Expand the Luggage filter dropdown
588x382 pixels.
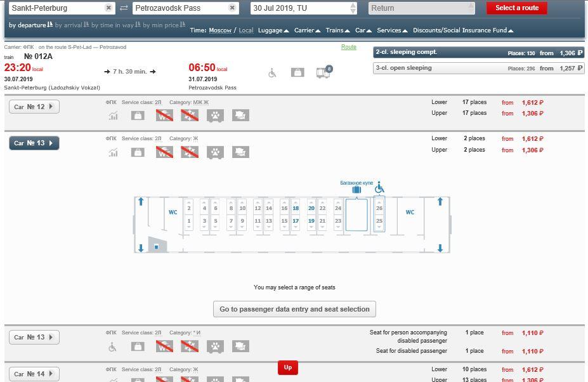click(x=273, y=30)
